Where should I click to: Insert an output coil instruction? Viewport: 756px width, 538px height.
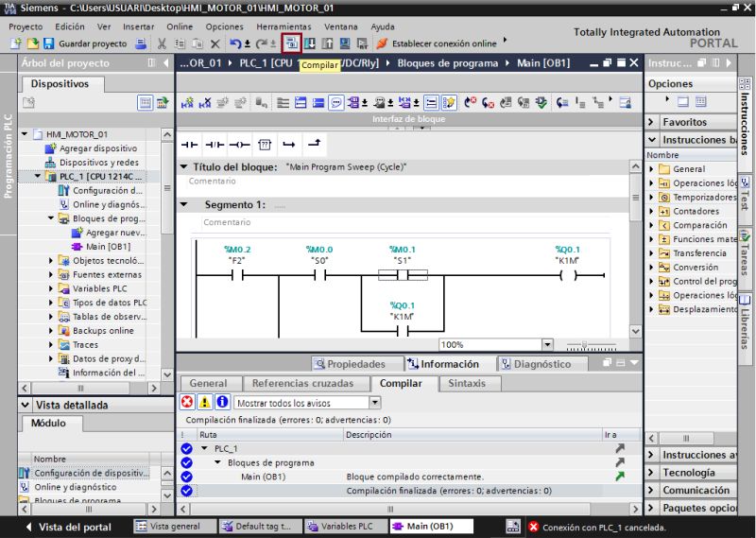pyautogui.click(x=240, y=145)
